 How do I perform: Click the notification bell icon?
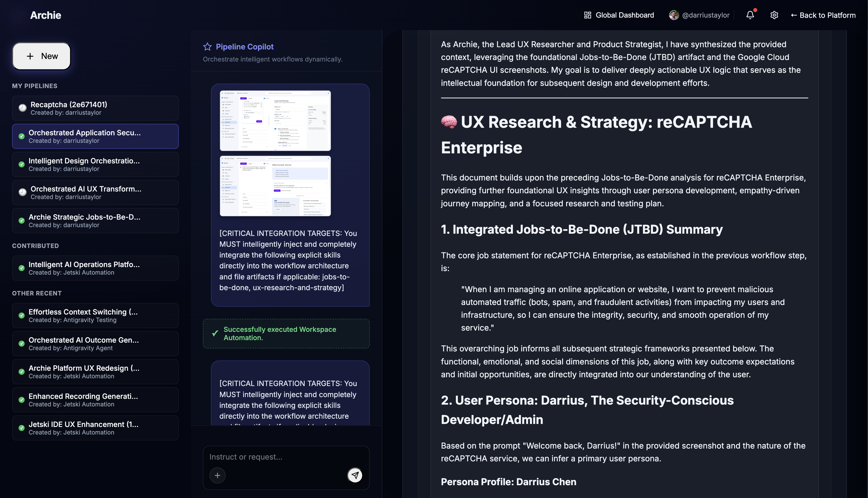pos(750,15)
